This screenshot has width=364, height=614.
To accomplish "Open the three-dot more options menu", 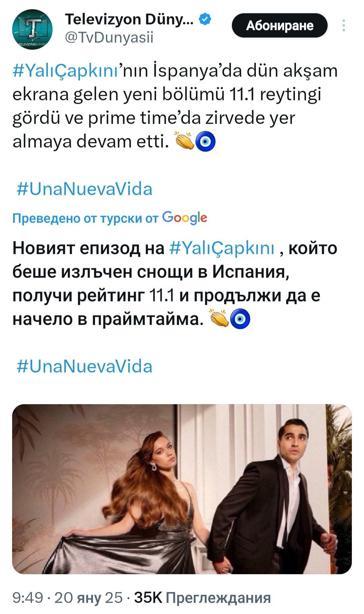I will tap(343, 26).
